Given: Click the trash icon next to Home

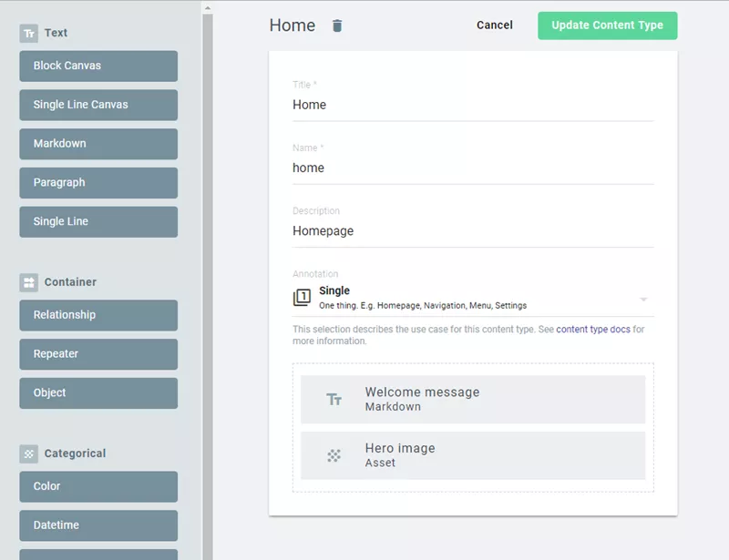Looking at the screenshot, I should click(x=337, y=25).
